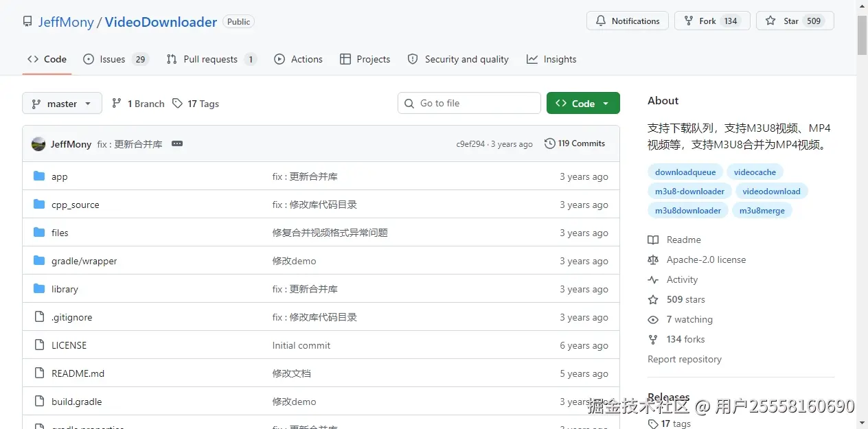Open the files folder

tap(60, 233)
